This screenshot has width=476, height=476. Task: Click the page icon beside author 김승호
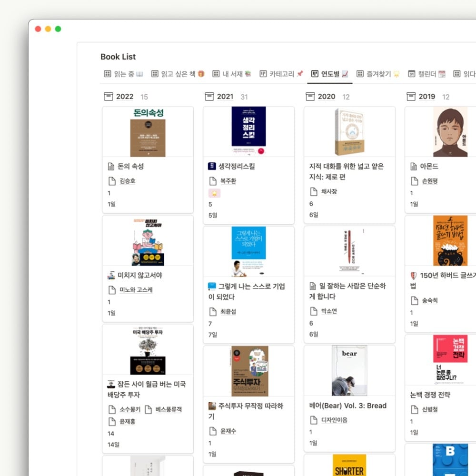[112, 181]
